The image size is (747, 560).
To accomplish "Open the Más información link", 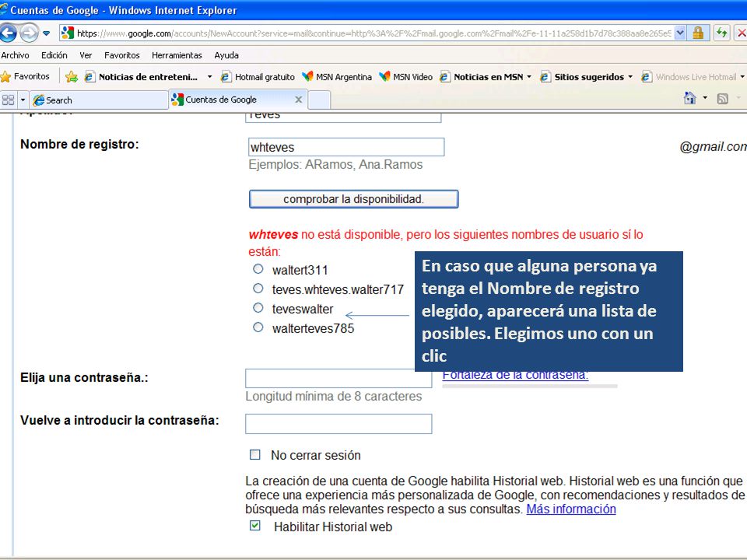I will click(571, 509).
